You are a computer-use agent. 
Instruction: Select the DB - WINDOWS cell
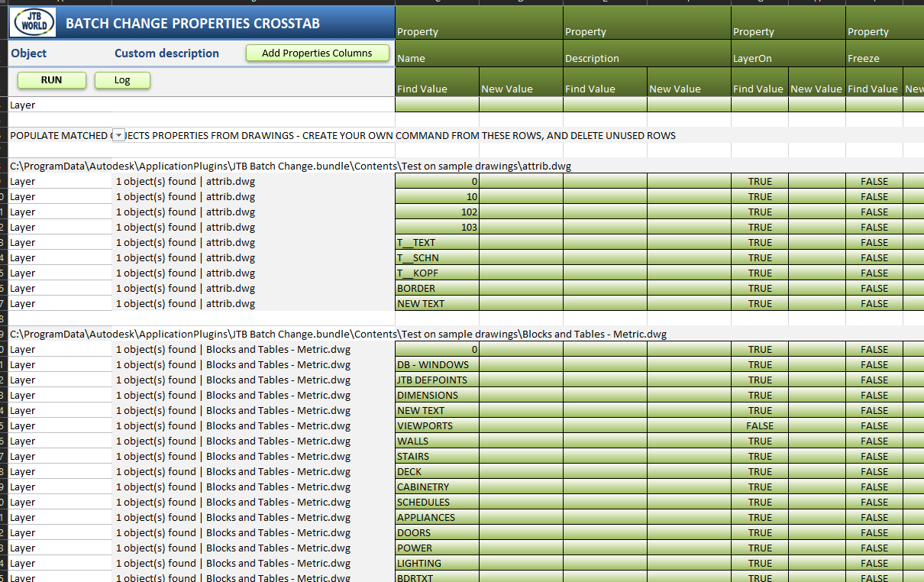[x=437, y=364]
